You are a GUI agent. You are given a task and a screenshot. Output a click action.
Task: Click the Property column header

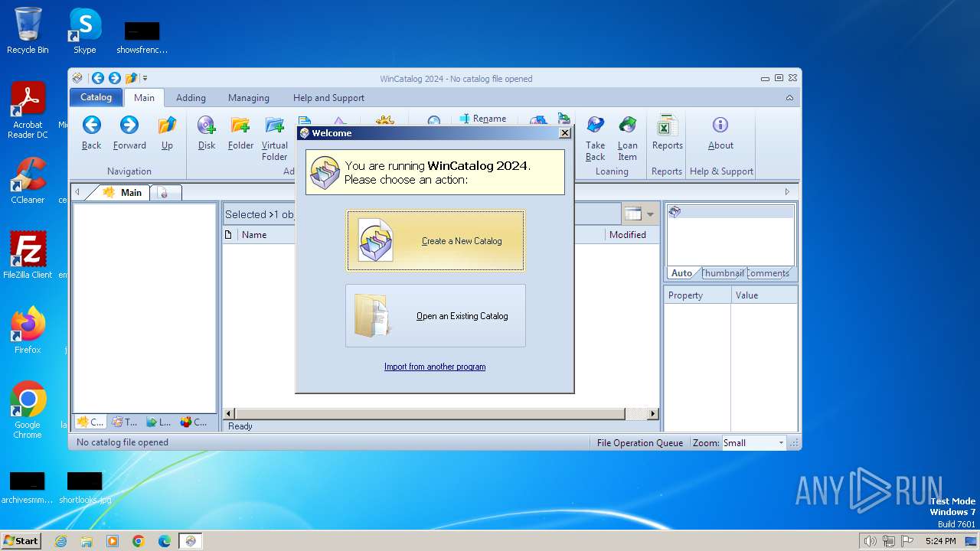click(x=697, y=295)
